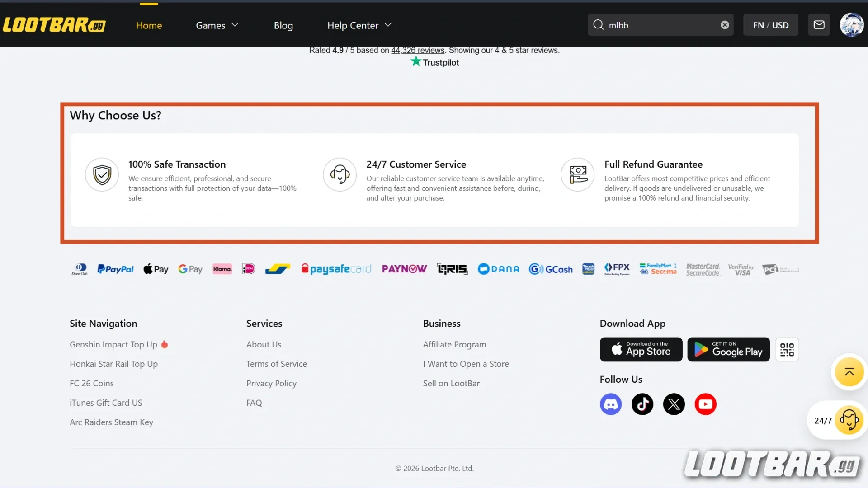Image resolution: width=868 pixels, height=488 pixels.
Task: Open iTunes Gift Card US link
Action: coord(106,403)
